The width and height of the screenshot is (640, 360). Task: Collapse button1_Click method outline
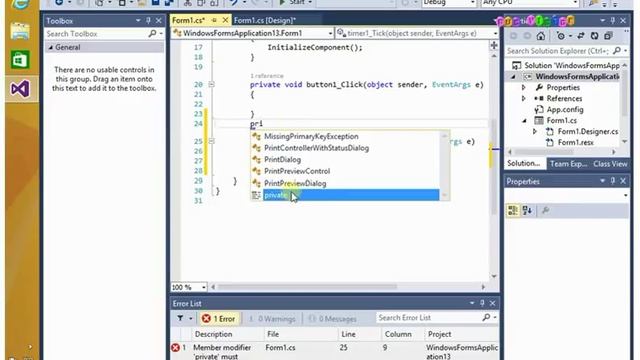tap(211, 84)
